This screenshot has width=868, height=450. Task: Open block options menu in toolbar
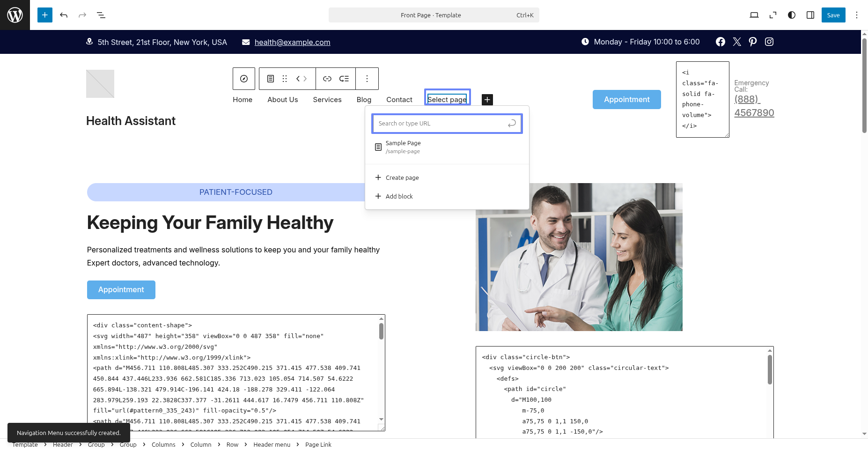(x=367, y=79)
